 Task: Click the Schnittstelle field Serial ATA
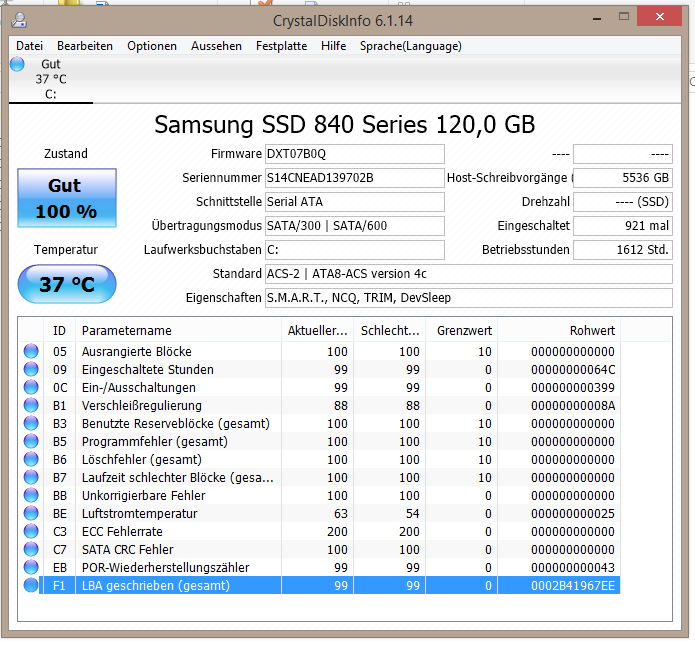pos(355,202)
